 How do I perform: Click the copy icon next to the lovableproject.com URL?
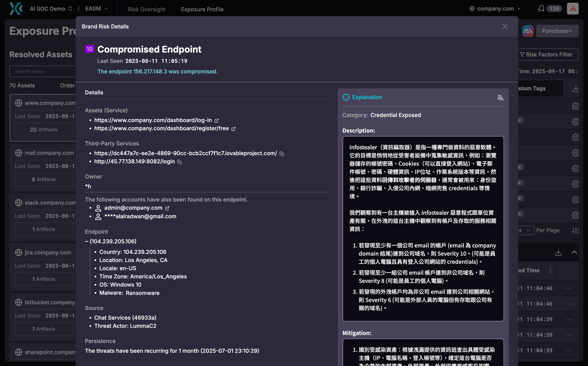click(x=282, y=154)
